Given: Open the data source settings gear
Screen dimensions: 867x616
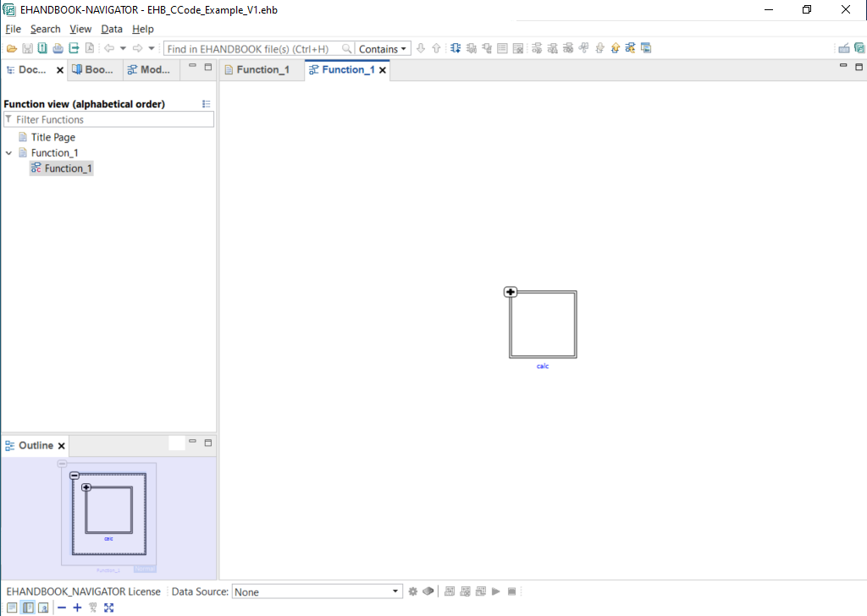Looking at the screenshot, I should [413, 591].
